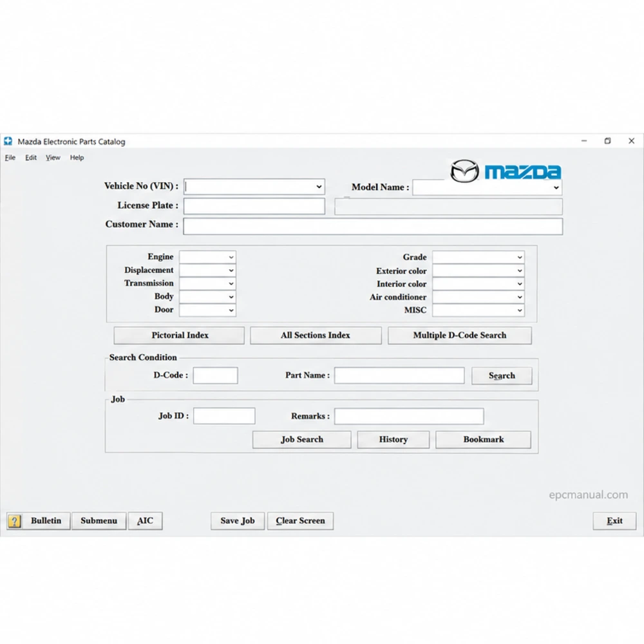644x644 pixels.
Task: Expand the Vehicle No (VIN) dropdown
Action: click(319, 187)
